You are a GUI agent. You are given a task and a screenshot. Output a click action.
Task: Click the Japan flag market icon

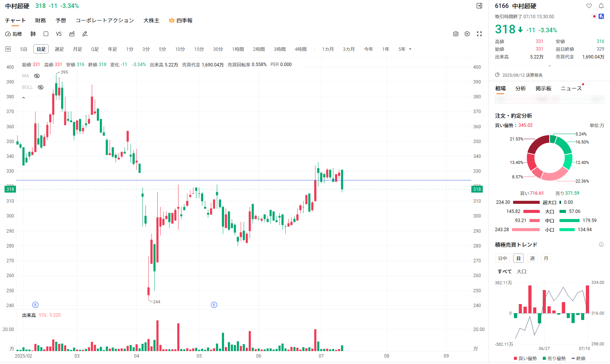[x=594, y=16]
